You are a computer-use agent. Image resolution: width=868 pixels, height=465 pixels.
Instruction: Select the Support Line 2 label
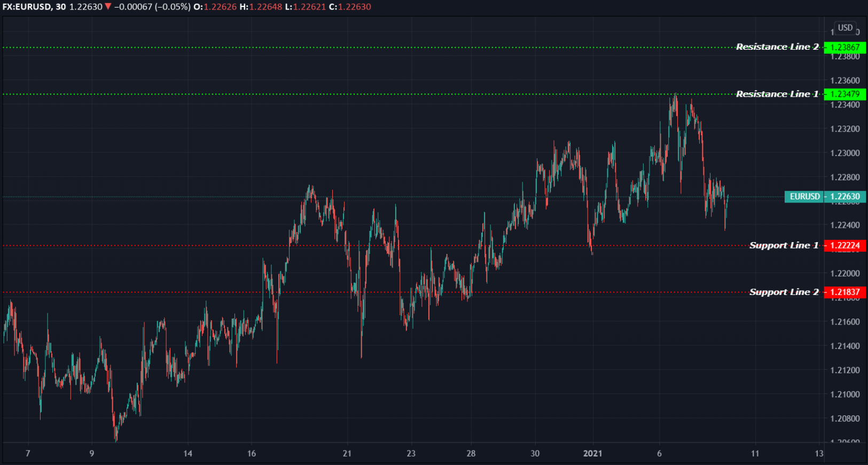(784, 292)
